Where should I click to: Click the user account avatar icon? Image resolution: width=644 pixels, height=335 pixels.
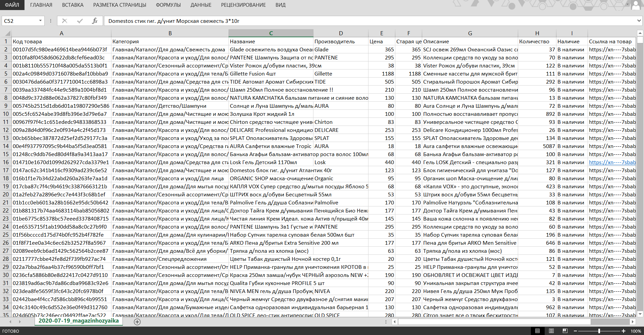[636, 5]
